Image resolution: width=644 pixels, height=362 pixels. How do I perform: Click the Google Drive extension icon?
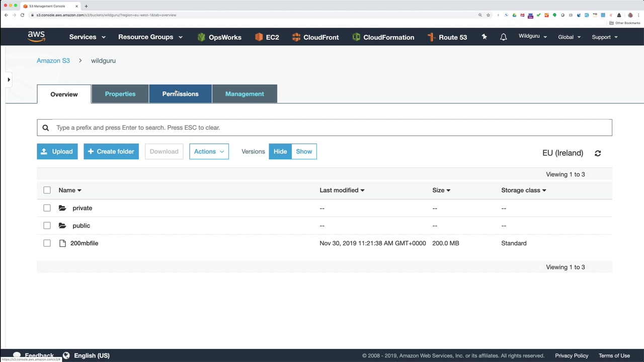click(514, 15)
